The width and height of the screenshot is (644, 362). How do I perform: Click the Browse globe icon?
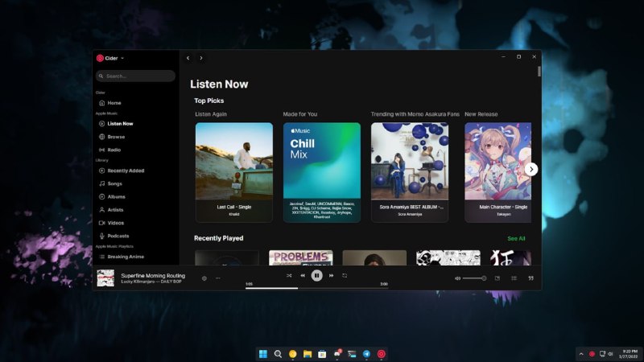(102, 137)
